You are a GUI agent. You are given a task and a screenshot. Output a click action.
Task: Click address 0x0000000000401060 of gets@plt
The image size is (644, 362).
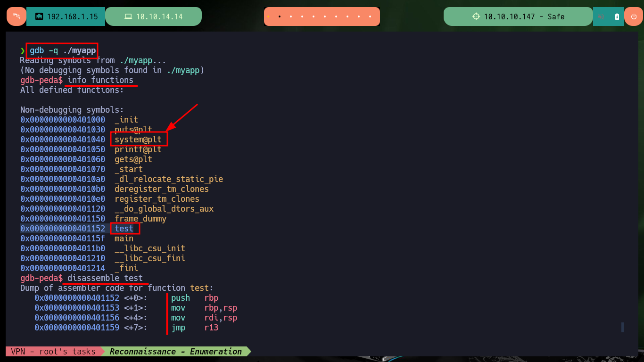[x=63, y=159]
